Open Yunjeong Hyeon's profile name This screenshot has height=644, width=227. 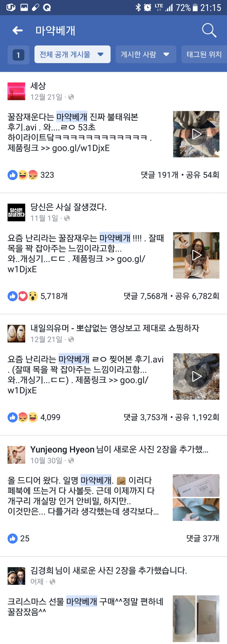pos(62,450)
